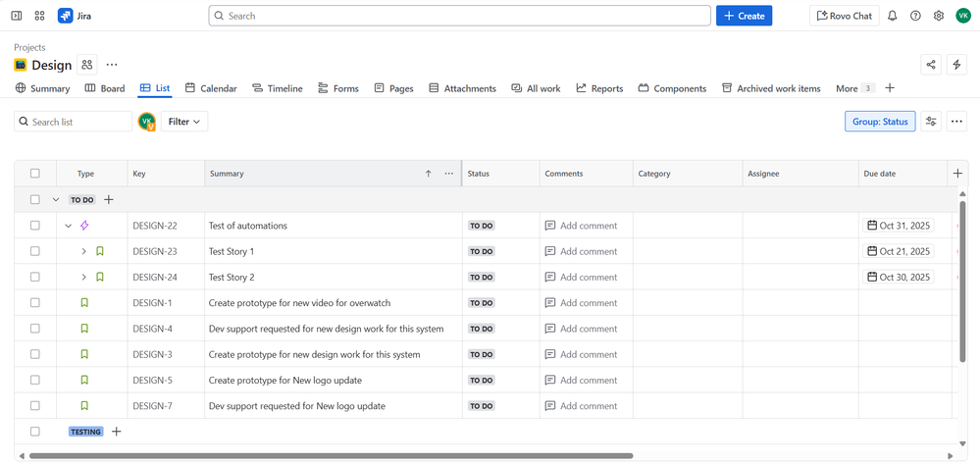Collapse the TO DO group
This screenshot has height=465, width=980.
click(x=56, y=200)
